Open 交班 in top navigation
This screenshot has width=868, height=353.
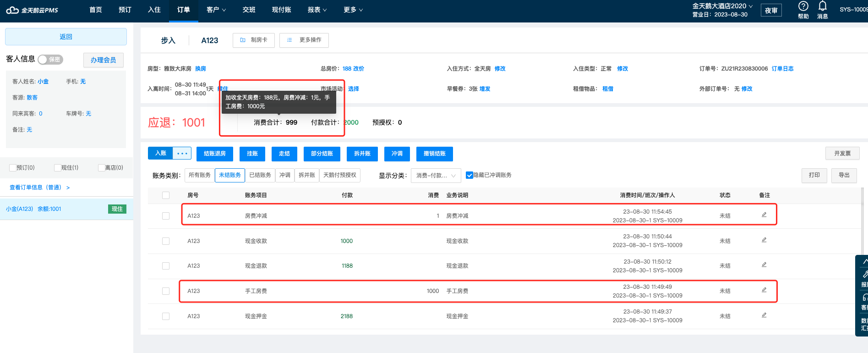point(249,10)
